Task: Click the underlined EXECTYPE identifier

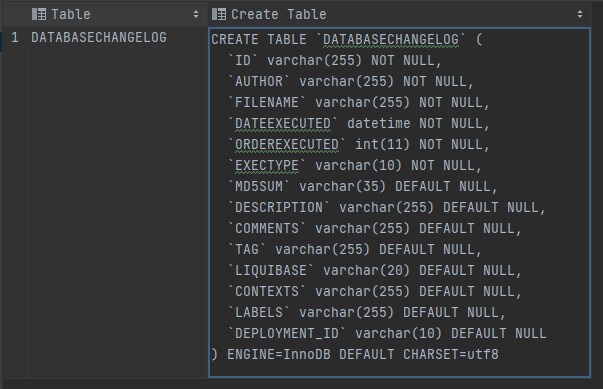Action: coord(267,166)
